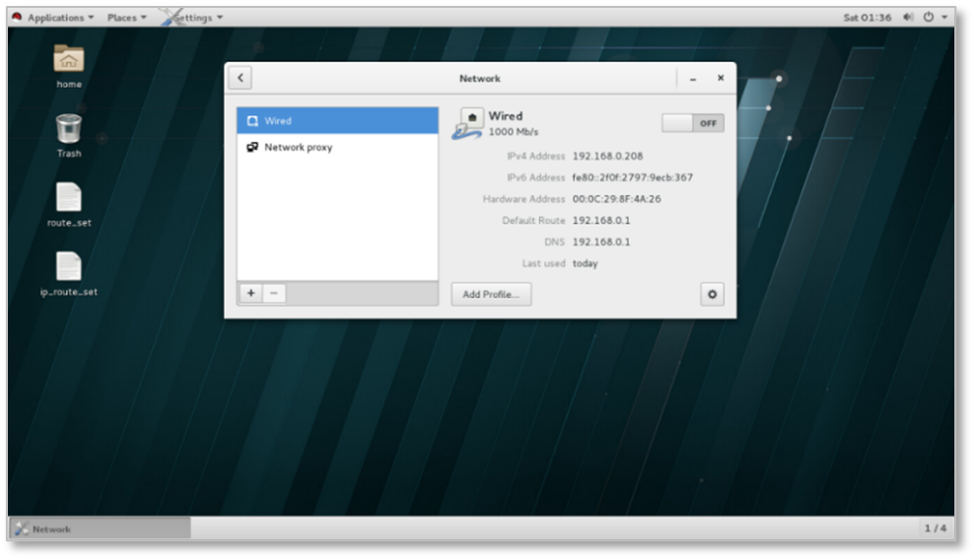This screenshot has width=975, height=560.
Task: Click the volume icon in top bar
Action: point(907,17)
